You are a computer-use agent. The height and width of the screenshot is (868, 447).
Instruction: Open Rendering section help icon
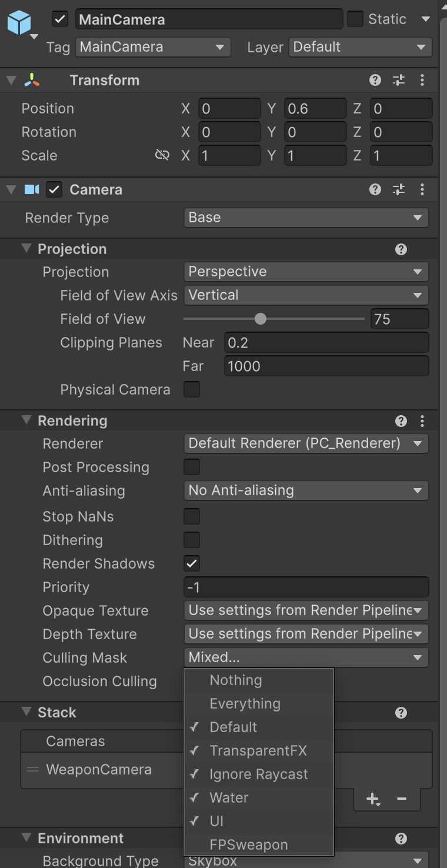coord(401,420)
